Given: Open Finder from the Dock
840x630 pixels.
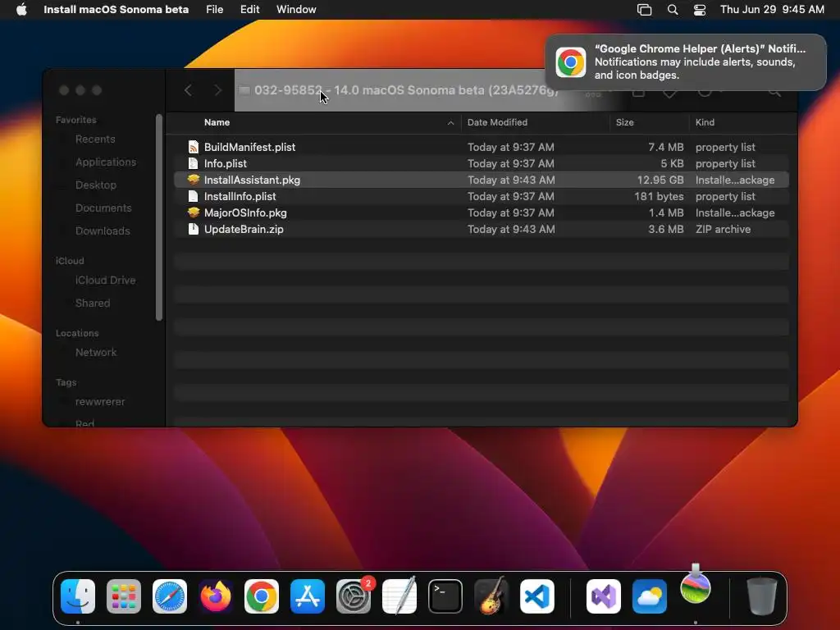Looking at the screenshot, I should [78, 596].
